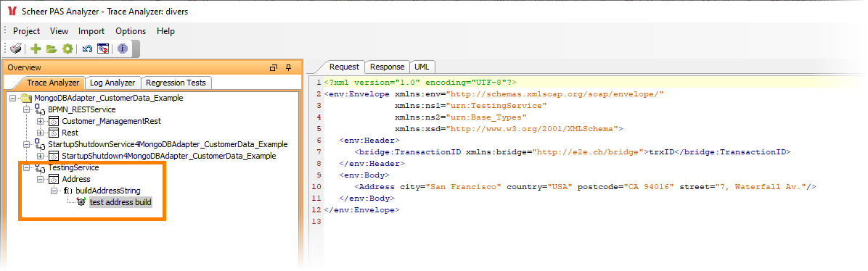The height and width of the screenshot is (271, 868).
Task: Click the XML declaration on line 1
Action: 420,82
